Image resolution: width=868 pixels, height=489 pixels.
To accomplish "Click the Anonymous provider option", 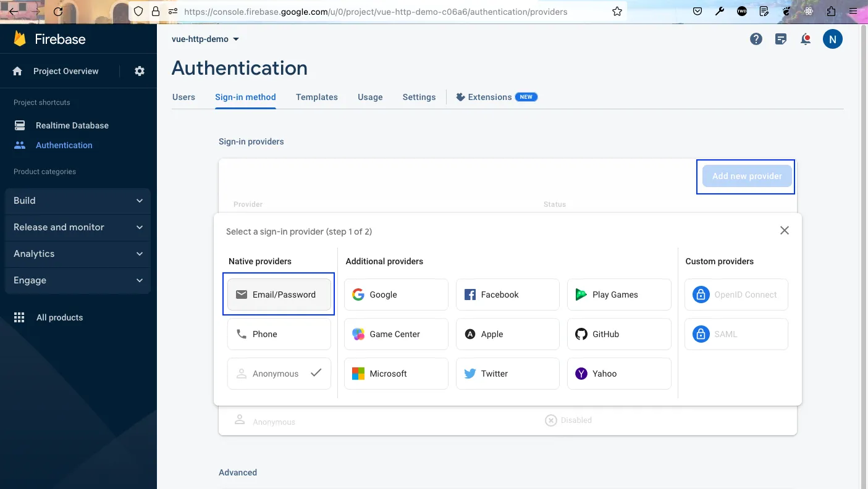I will [x=279, y=374].
